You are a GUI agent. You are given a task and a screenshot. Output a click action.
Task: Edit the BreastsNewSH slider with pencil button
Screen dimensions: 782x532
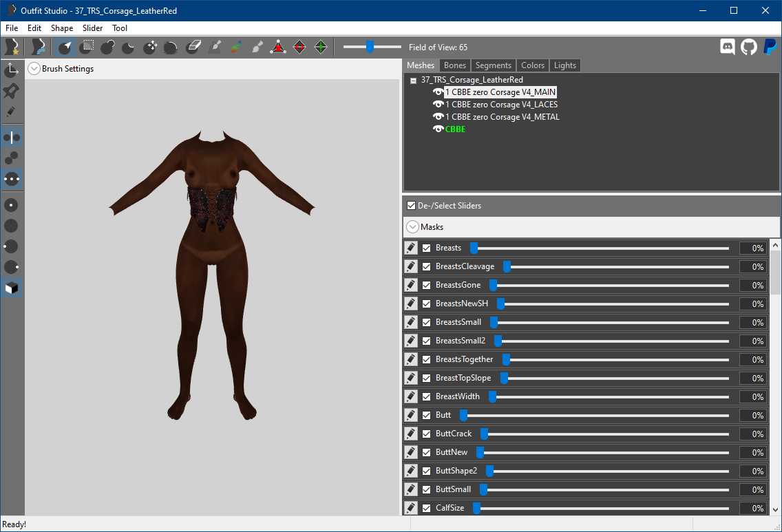click(410, 304)
